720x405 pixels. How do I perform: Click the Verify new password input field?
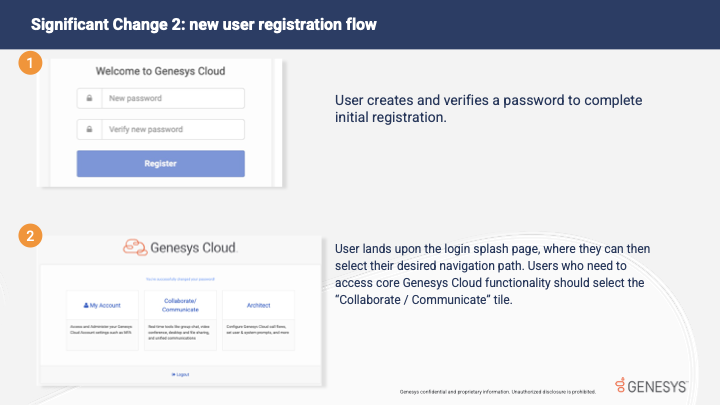pyautogui.click(x=173, y=129)
